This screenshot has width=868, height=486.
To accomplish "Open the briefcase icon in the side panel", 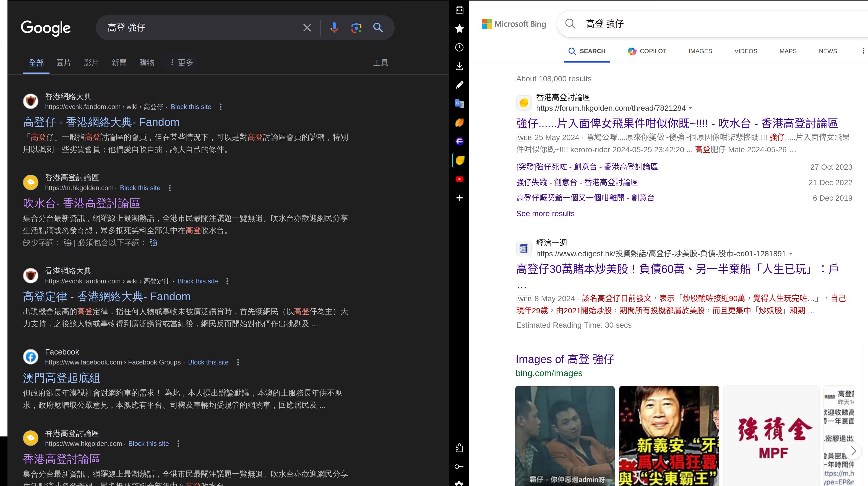I will tap(459, 10).
